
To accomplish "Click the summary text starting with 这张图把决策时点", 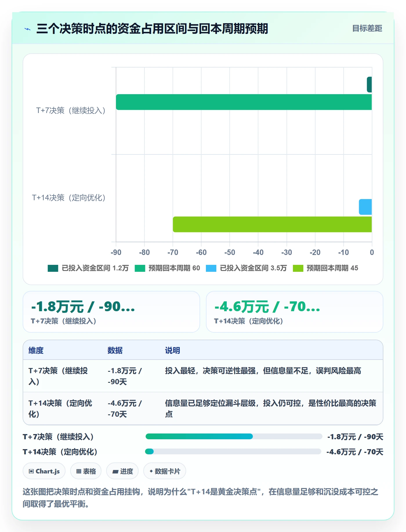I will (x=200, y=498).
